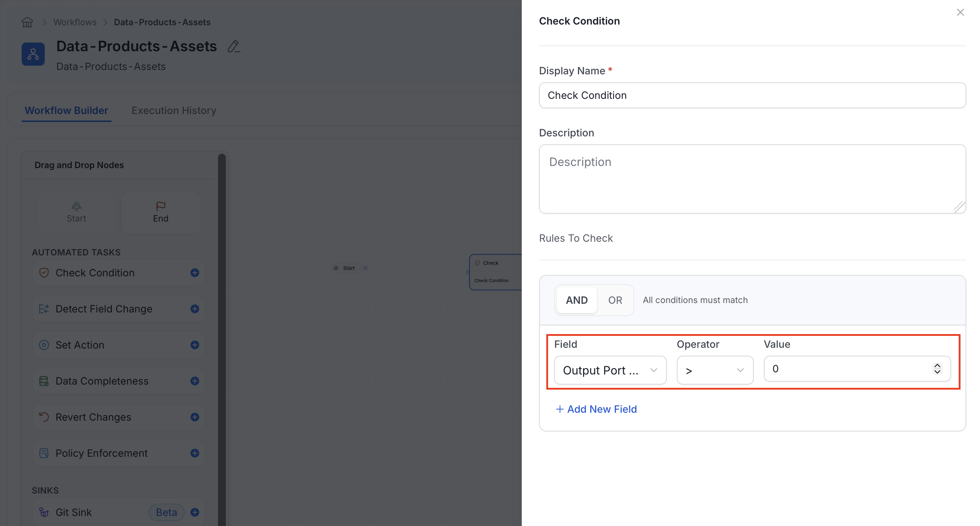The image size is (980, 526).
Task: Select the AND condition toggle
Action: (577, 300)
